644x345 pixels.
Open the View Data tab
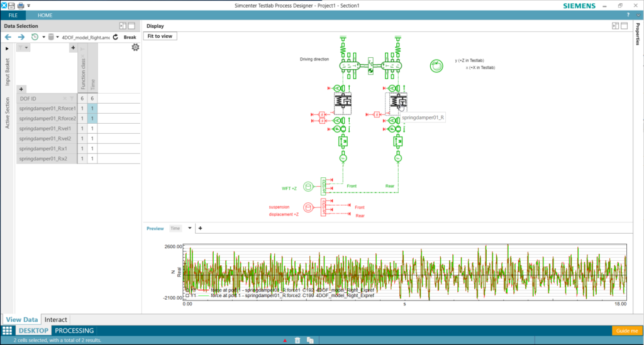22,320
